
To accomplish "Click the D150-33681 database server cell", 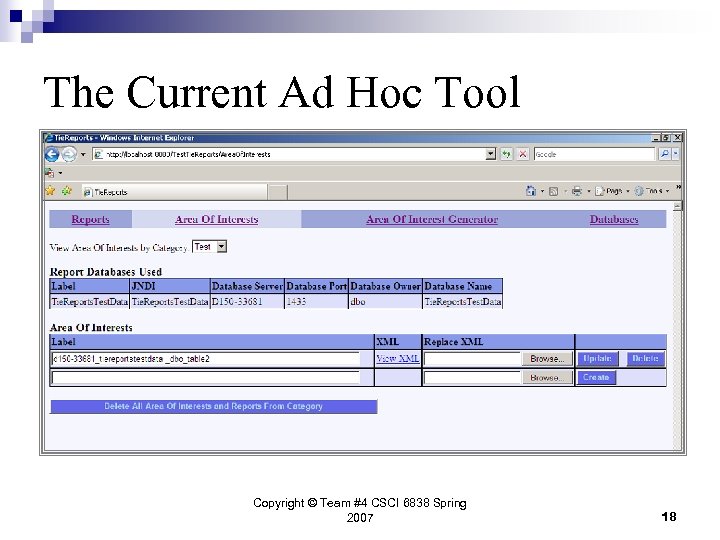I will click(247, 302).
